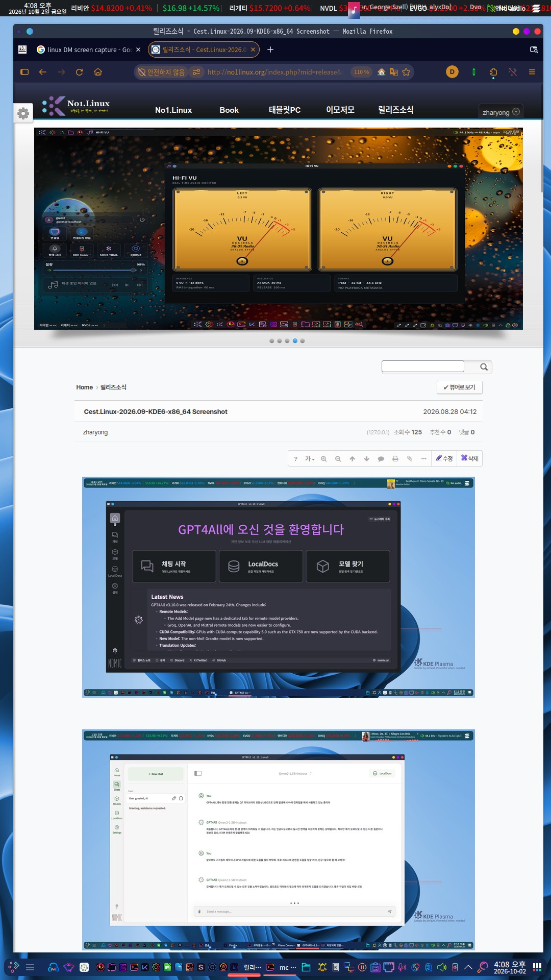551x980 pixels.
Task: Expand the zharyong user menu
Action: click(500, 112)
